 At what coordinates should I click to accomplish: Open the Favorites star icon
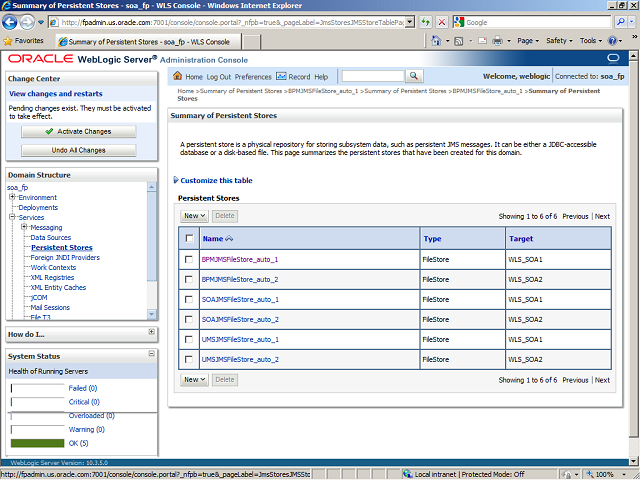click(x=9, y=41)
